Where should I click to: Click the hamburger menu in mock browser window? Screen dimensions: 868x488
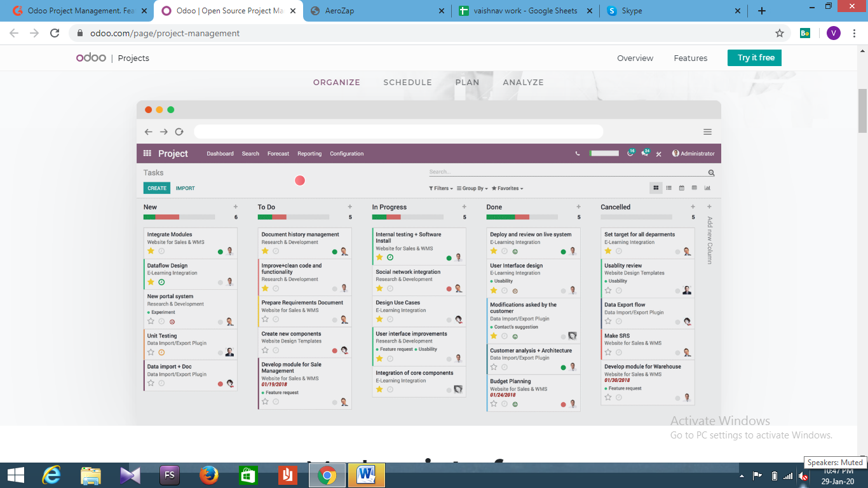[x=707, y=132]
